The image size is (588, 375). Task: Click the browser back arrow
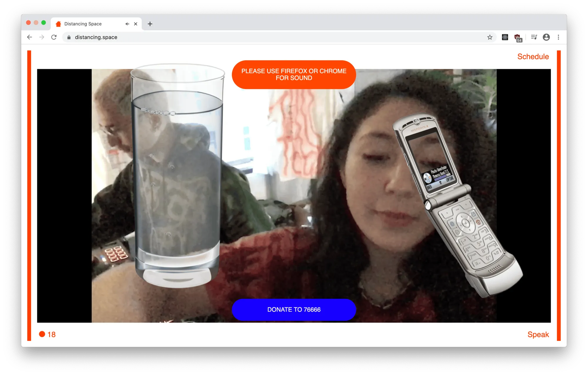tap(29, 37)
